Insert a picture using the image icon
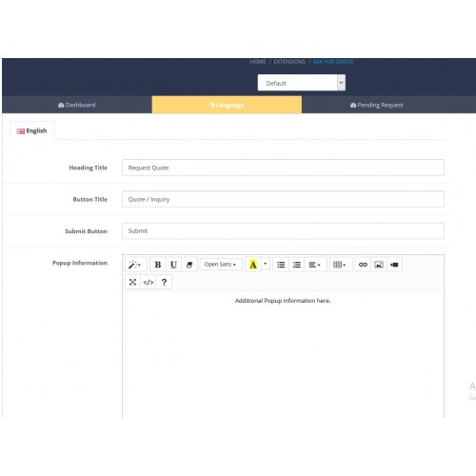 click(379, 265)
